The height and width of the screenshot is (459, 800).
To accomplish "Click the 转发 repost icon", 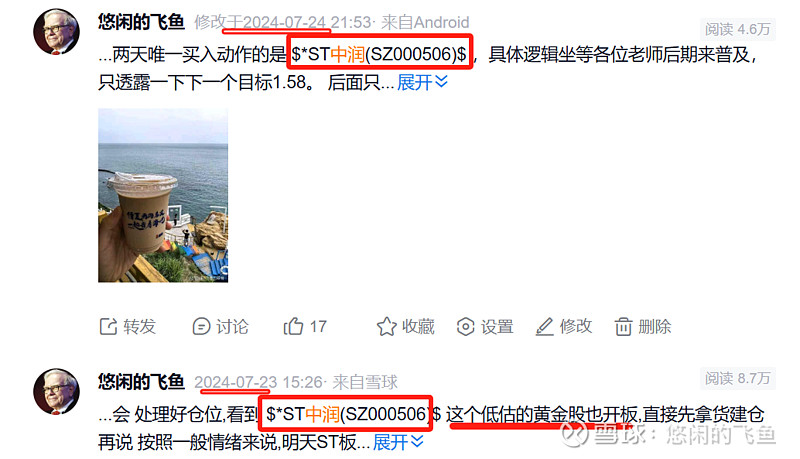I will 108,326.
